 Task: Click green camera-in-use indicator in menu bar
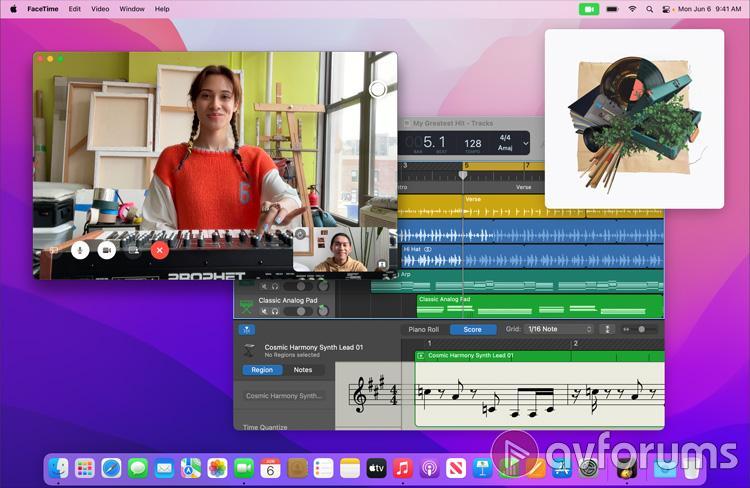589,9
